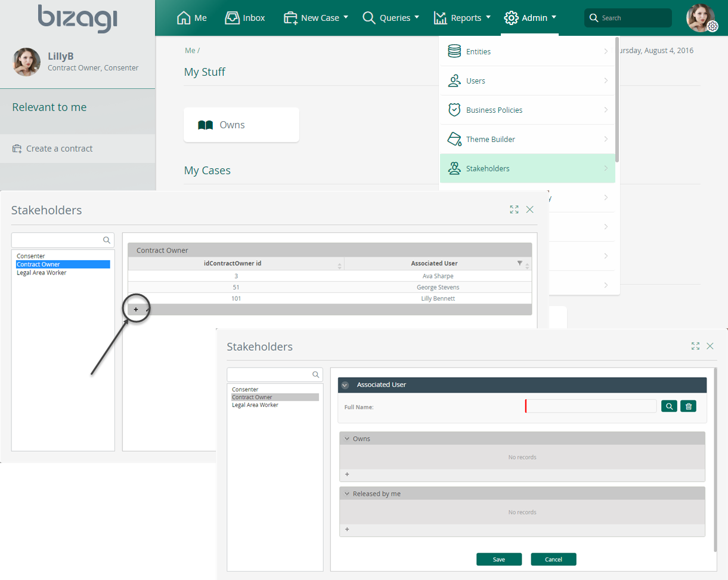
Task: Click the Admin menu scrollbar
Action: click(x=618, y=100)
